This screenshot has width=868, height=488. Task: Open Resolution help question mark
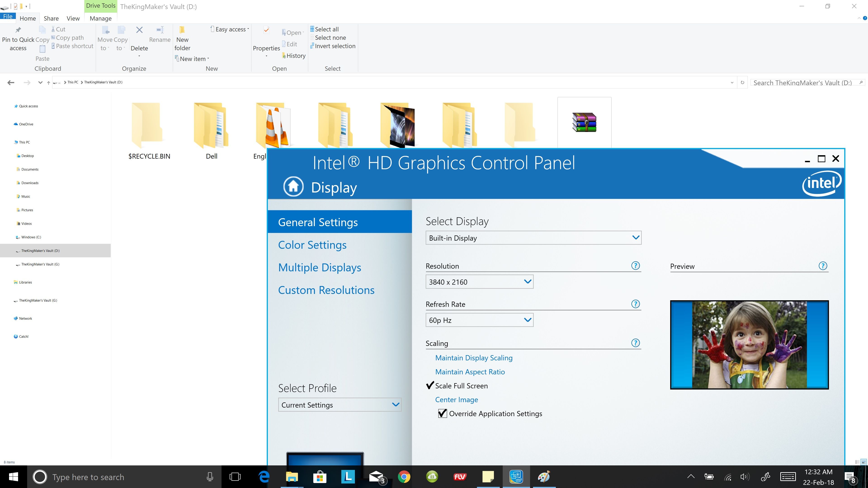(635, 266)
